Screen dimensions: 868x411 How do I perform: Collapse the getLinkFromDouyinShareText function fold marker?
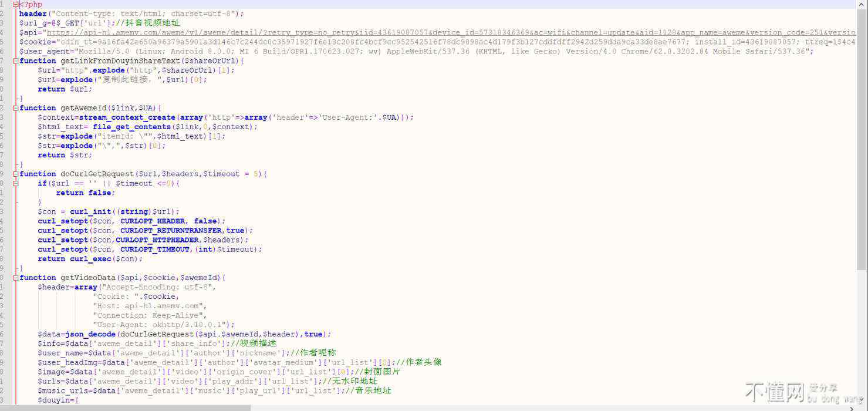[x=15, y=61]
